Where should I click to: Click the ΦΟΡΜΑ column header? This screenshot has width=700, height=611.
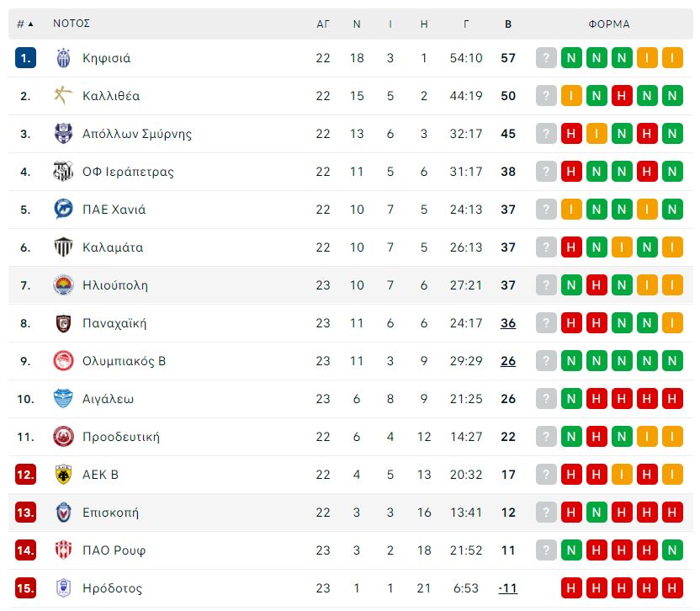point(609,24)
